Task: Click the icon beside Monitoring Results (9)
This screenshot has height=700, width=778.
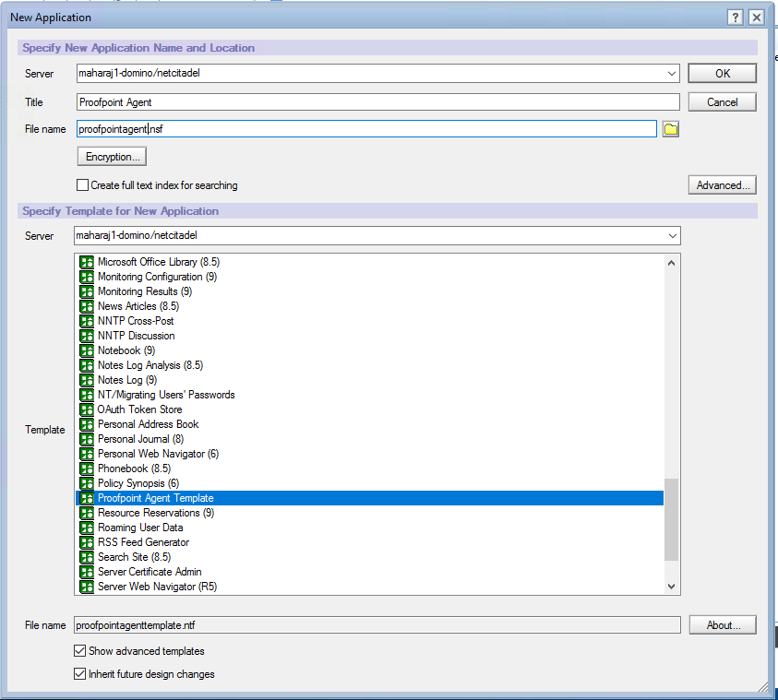Action: (x=87, y=291)
